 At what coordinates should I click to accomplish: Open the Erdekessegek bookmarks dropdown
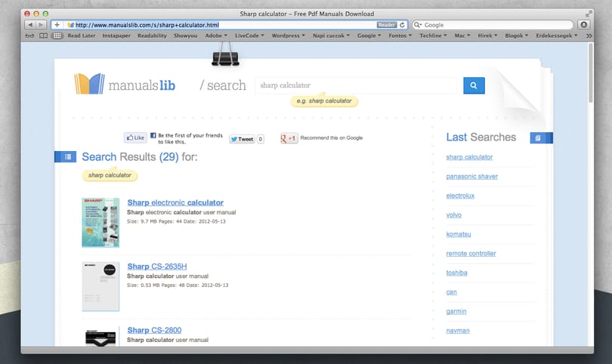557,35
